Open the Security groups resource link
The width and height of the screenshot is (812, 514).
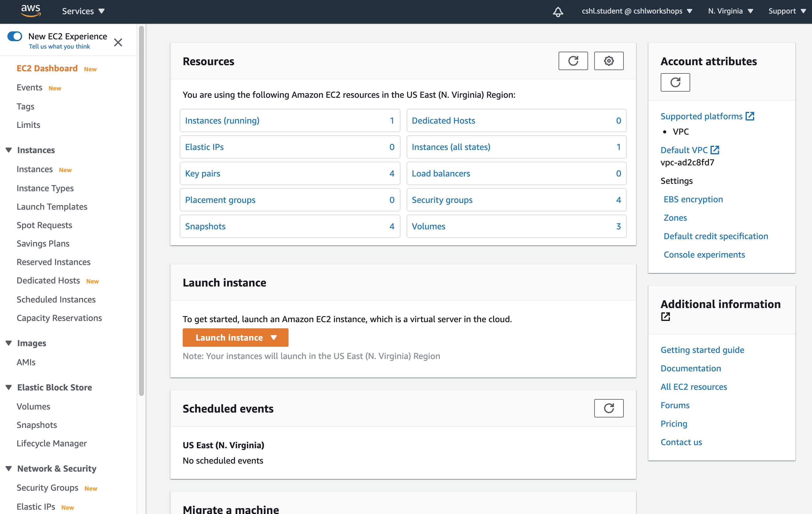442,200
